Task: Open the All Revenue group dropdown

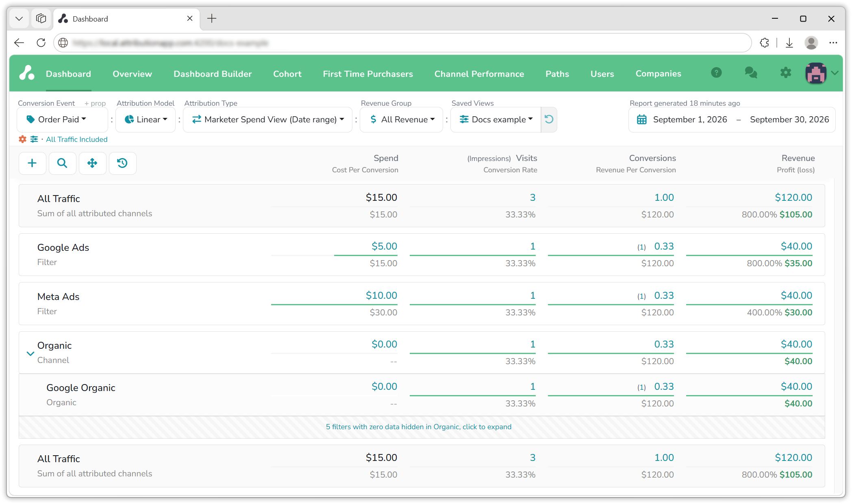Action: point(401,119)
